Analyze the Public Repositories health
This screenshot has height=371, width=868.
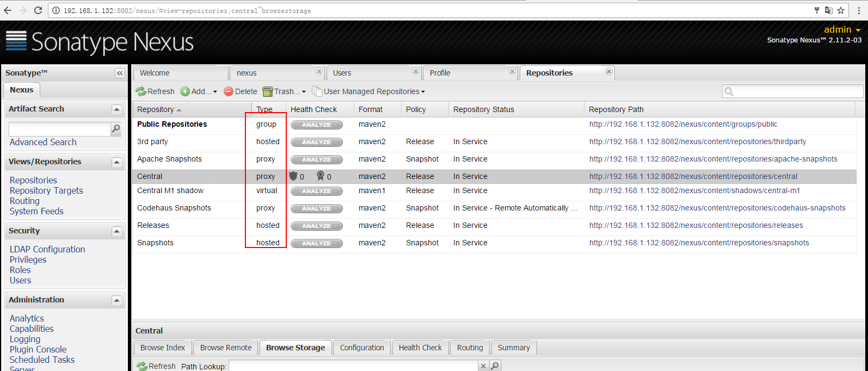coord(317,125)
